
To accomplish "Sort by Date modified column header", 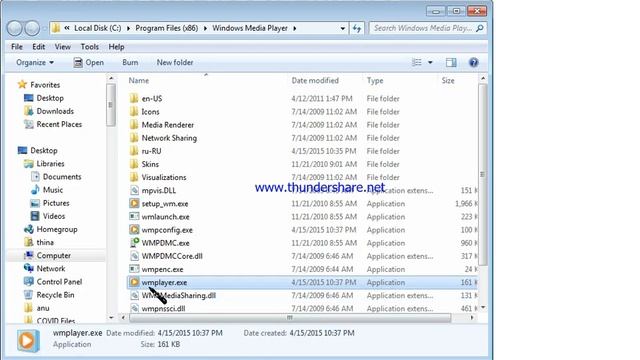I will click(x=325, y=80).
